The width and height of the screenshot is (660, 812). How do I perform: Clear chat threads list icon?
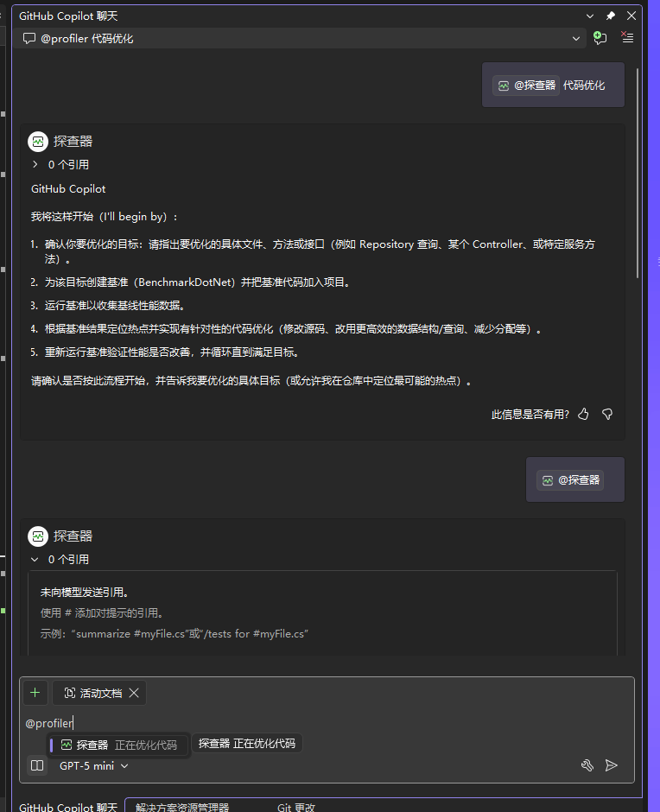(627, 37)
